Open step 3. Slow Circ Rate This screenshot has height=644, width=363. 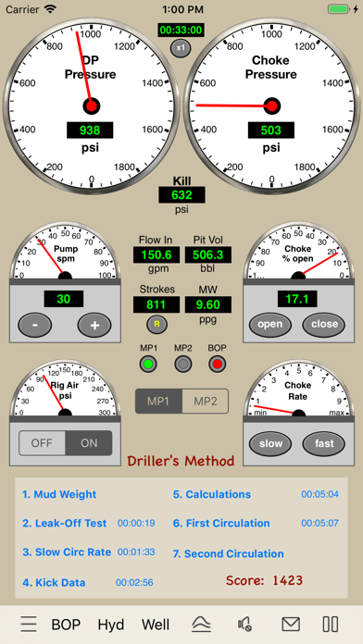pos(67,552)
